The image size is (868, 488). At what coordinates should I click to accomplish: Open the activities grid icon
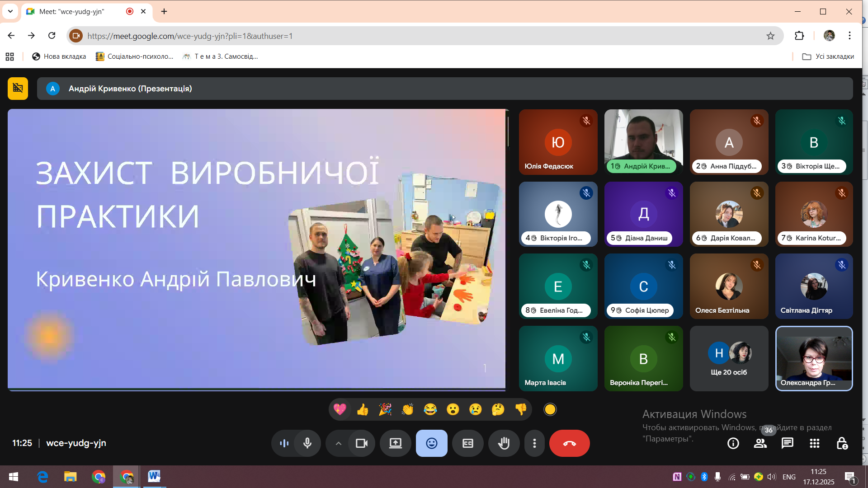(815, 443)
